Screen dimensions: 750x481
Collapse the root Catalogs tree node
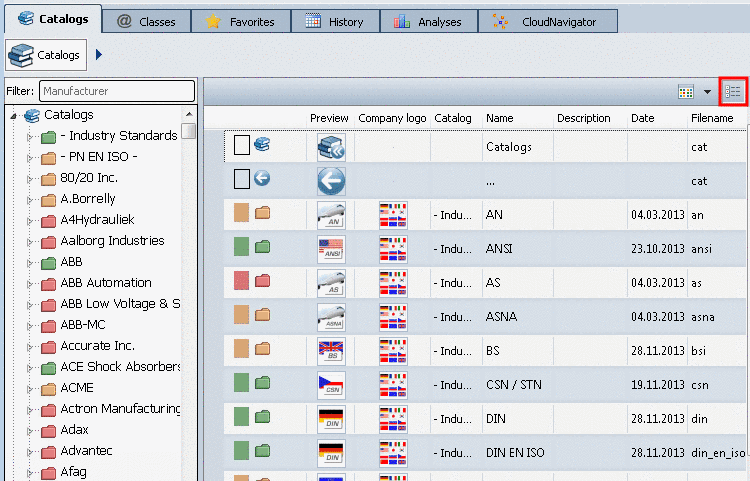click(14, 116)
